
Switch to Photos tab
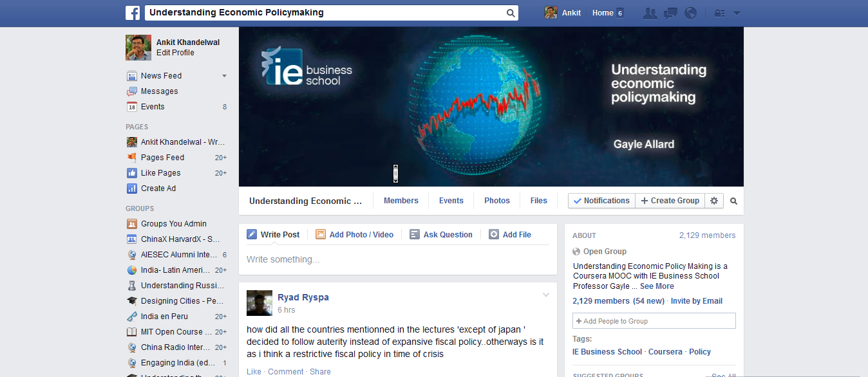click(497, 201)
